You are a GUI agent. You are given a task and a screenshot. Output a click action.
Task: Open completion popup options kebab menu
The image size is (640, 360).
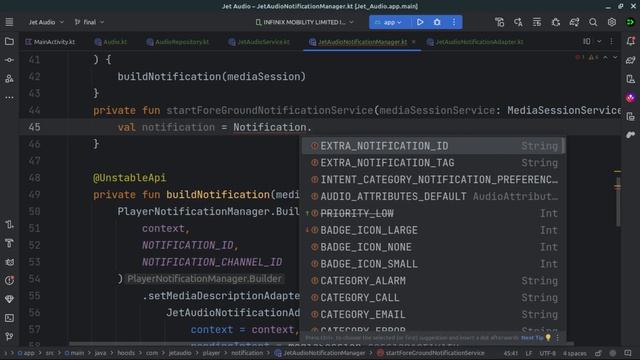point(558,338)
